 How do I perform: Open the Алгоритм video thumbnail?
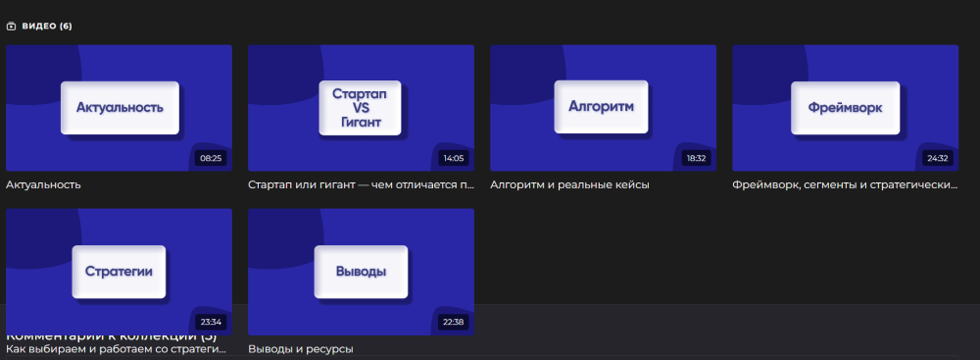603,108
